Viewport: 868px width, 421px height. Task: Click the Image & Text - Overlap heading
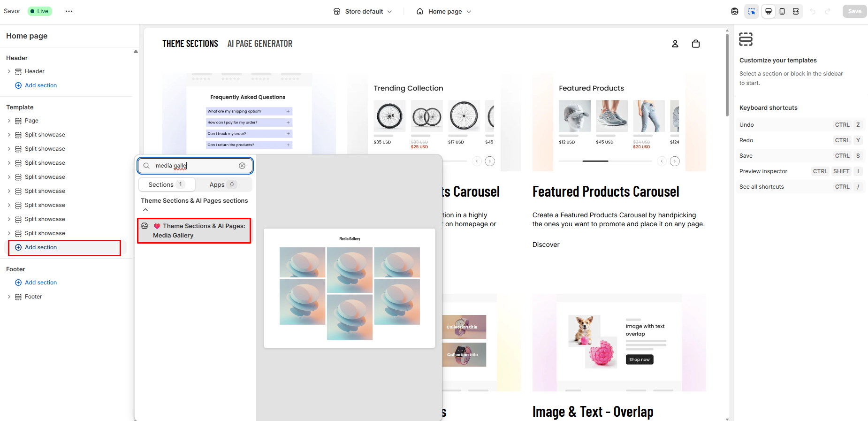(x=593, y=412)
